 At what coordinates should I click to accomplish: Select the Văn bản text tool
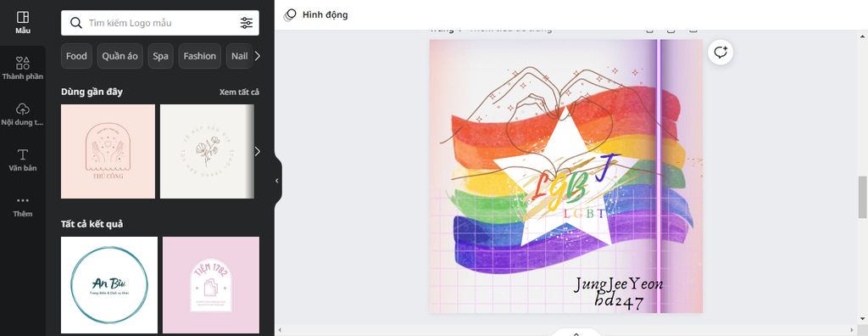tap(23, 154)
